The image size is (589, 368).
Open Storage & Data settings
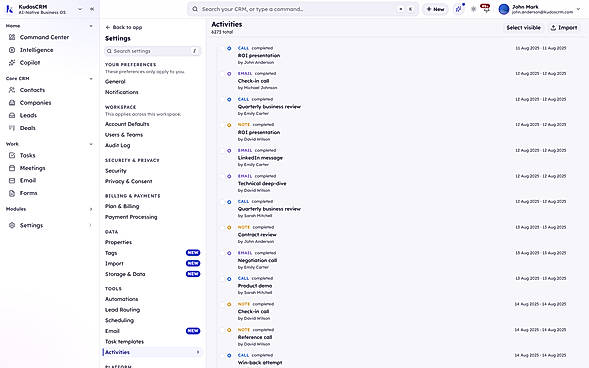point(125,274)
